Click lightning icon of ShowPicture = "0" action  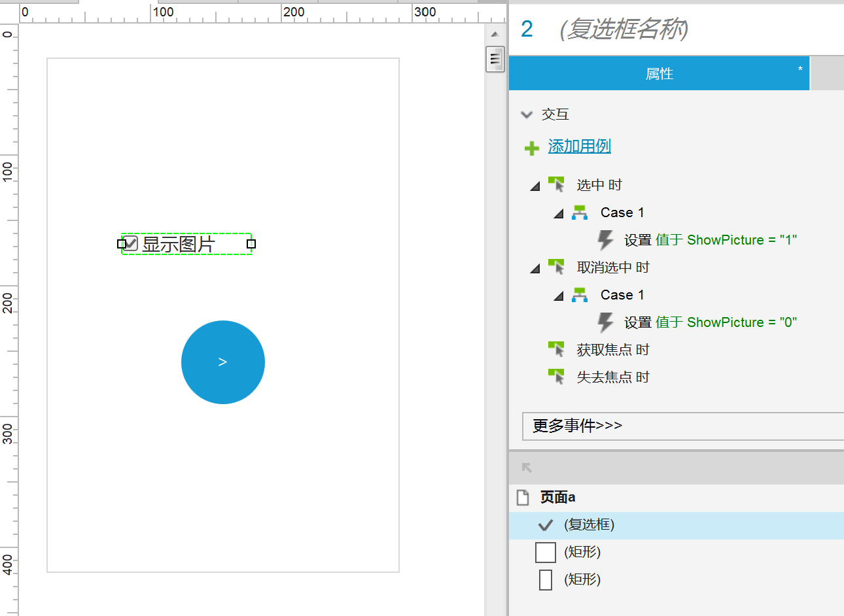[606, 322]
